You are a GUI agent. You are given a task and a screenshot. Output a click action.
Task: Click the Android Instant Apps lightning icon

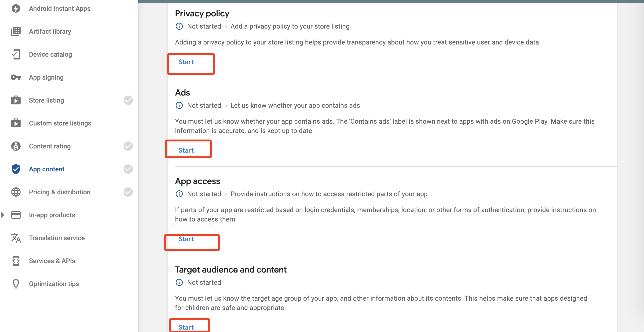[x=16, y=8]
